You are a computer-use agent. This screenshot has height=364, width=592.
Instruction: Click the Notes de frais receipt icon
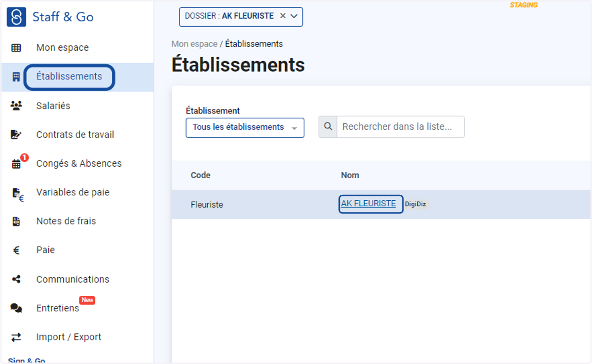coord(16,221)
